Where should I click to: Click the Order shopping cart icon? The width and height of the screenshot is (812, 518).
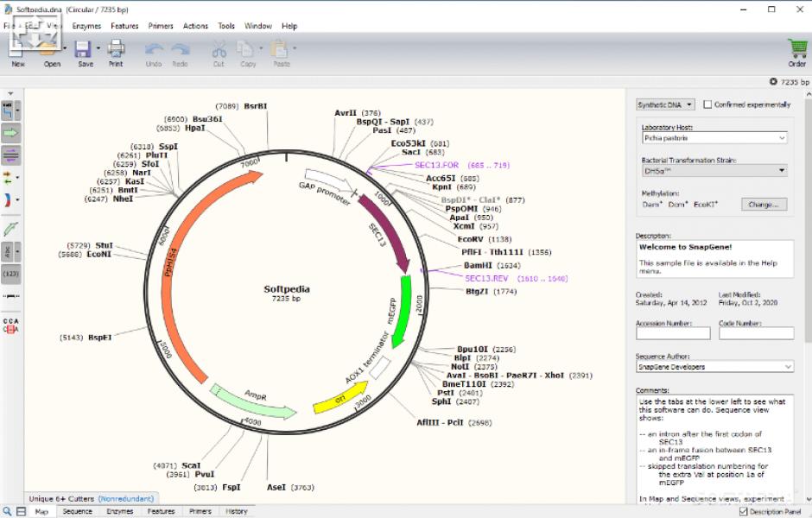coord(797,48)
